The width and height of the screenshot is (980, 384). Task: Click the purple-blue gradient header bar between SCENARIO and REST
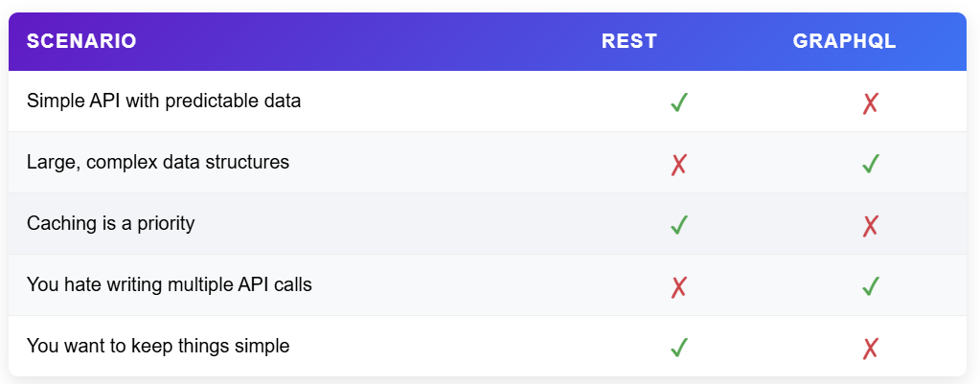click(369, 41)
